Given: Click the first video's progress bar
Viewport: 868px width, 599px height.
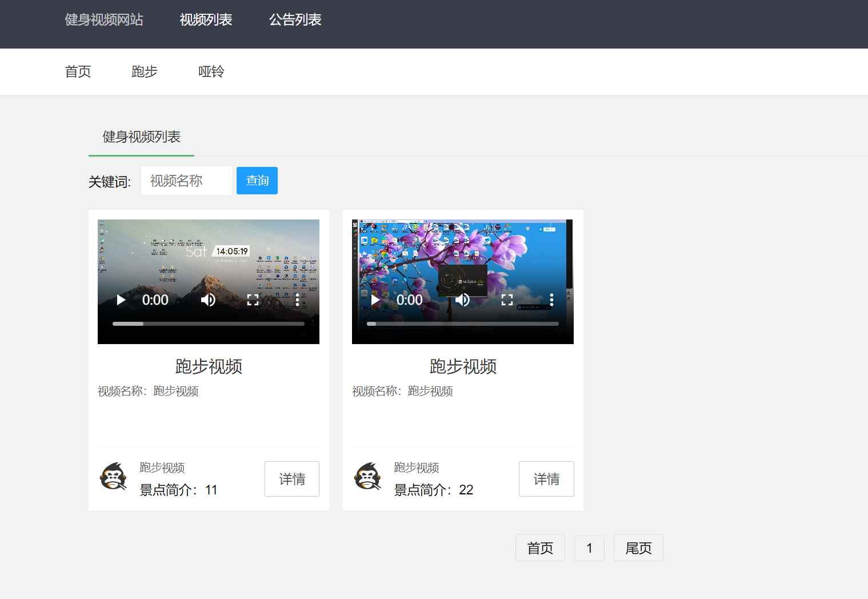Looking at the screenshot, I should pos(209,324).
